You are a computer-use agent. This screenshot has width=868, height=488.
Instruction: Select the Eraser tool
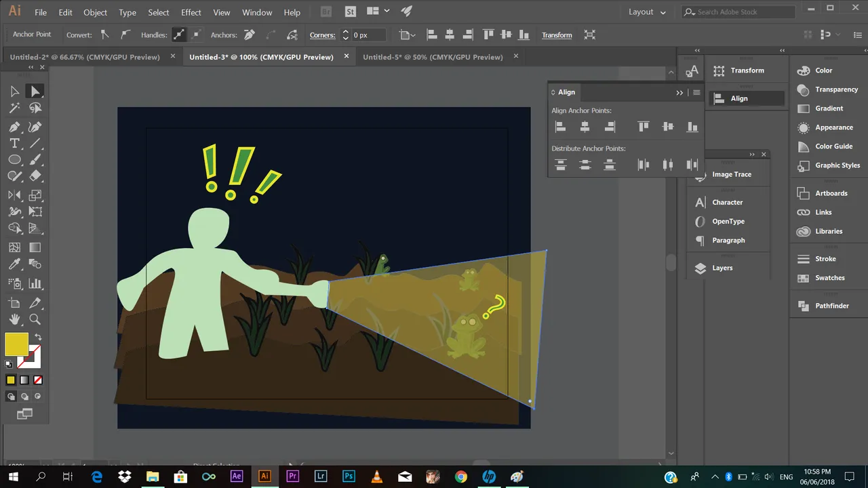click(35, 176)
